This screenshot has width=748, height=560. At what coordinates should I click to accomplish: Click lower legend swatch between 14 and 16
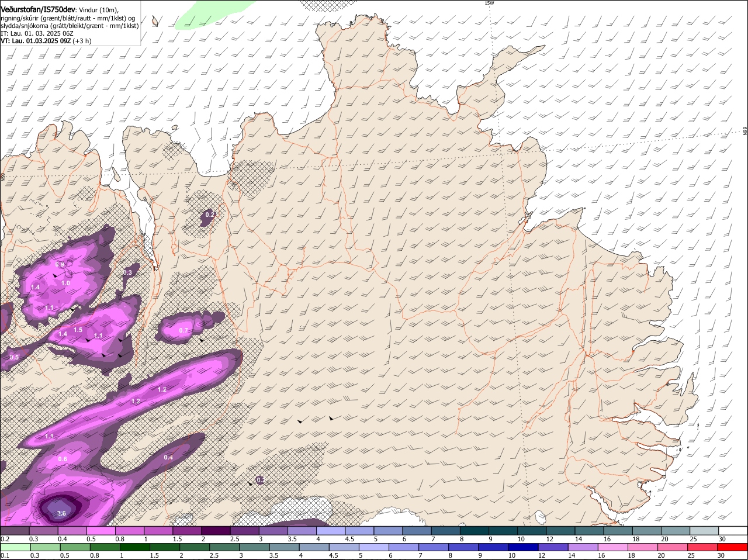(x=584, y=547)
